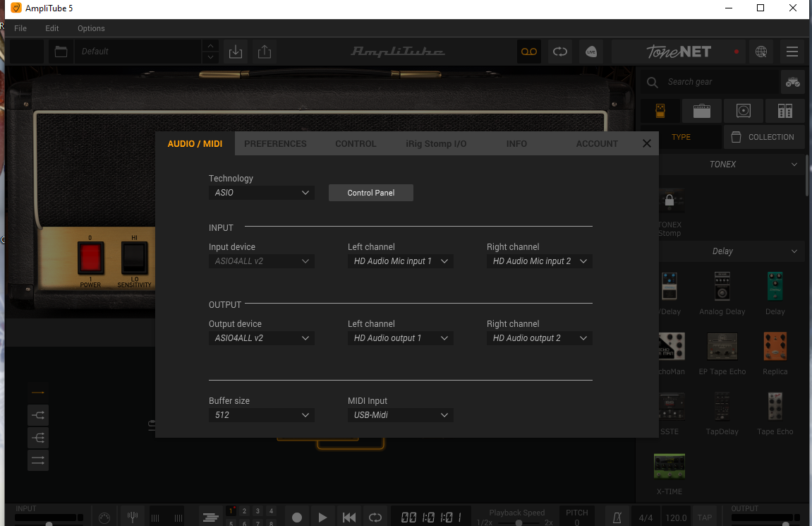Select the parallel lines routing icon
The image size is (812, 526).
point(38,460)
